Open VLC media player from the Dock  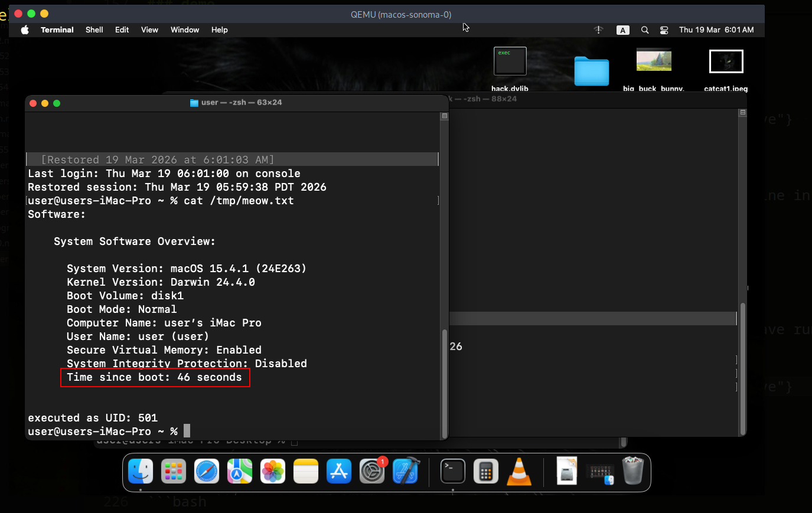click(x=518, y=471)
